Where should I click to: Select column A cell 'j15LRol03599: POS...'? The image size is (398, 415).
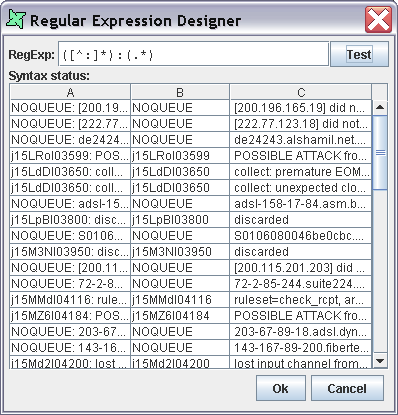tap(70, 156)
